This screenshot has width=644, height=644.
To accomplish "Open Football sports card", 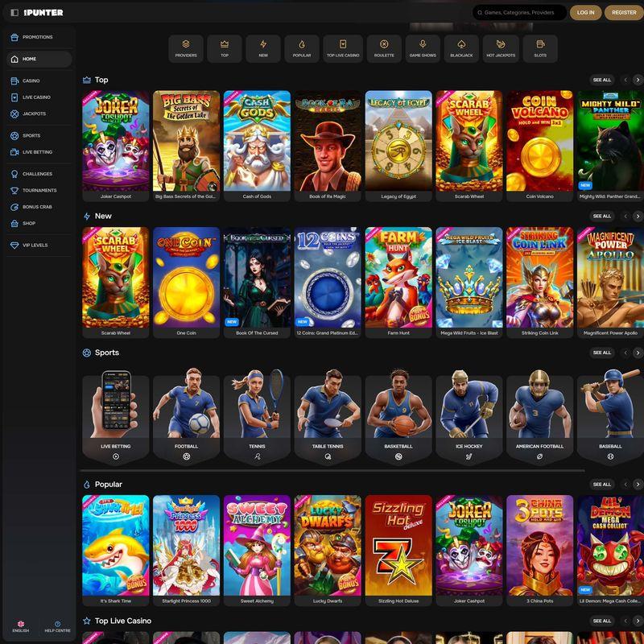I will coord(186,415).
